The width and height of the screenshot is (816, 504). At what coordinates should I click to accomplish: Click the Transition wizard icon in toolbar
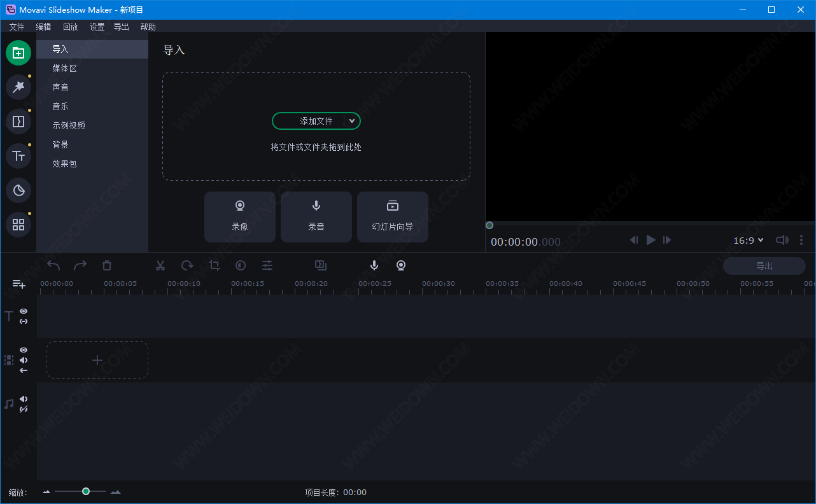tap(321, 265)
